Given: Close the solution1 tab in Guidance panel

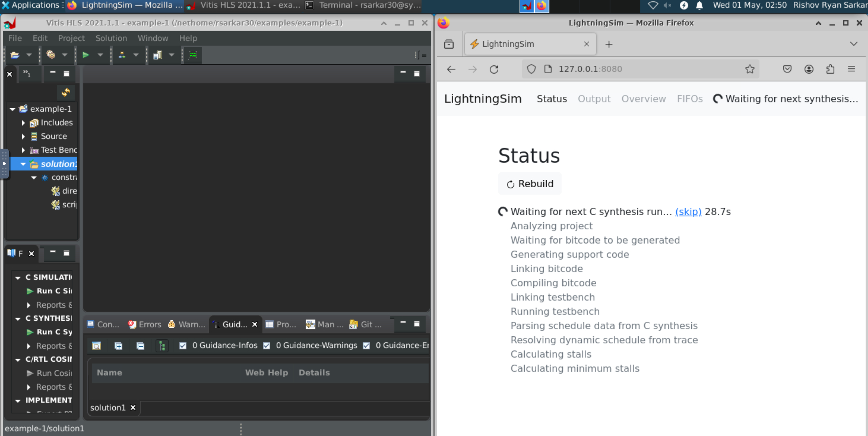Looking at the screenshot, I should point(133,407).
